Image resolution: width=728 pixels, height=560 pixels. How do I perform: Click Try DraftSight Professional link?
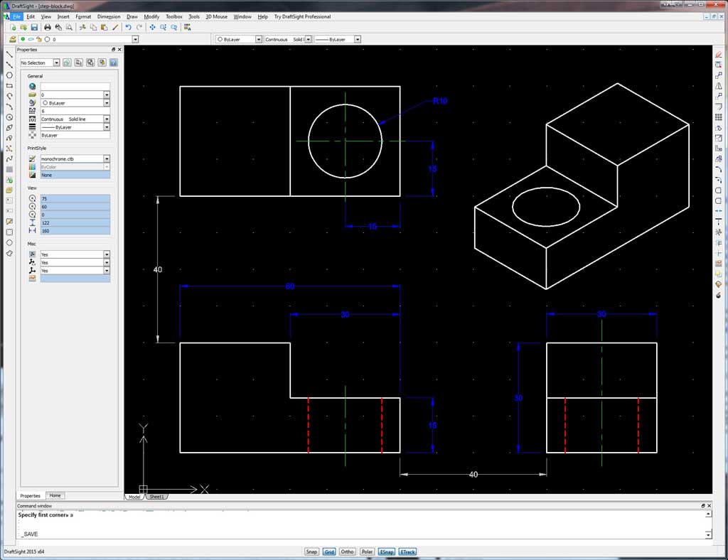tap(302, 17)
